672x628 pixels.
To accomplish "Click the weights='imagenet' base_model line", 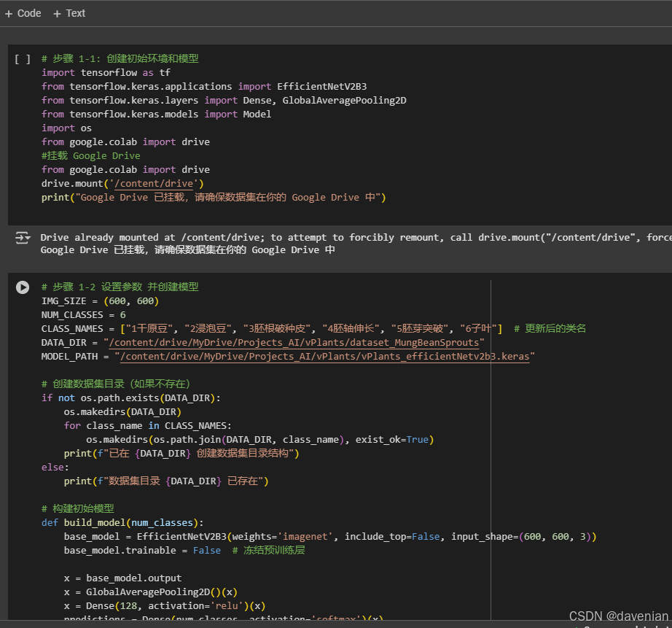I will click(330, 537).
